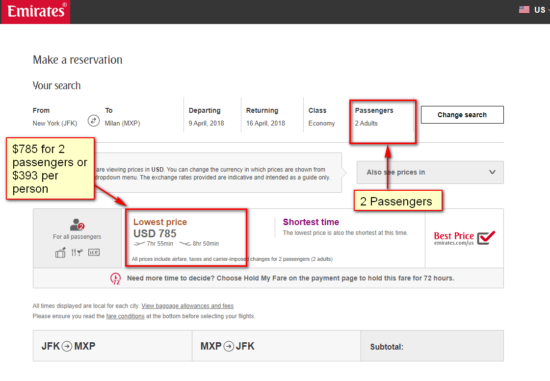Viewport: 550px width, 381px height.
Task: Click the dining cutlery icon
Action: click(77, 253)
